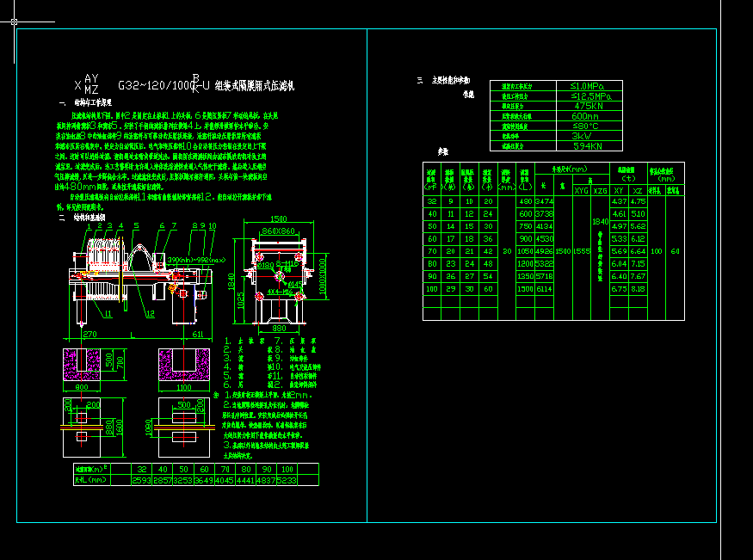This screenshot has height=560, width=753.
Task: Select the '4X4-M16' annotation
Action: [x=280, y=292]
